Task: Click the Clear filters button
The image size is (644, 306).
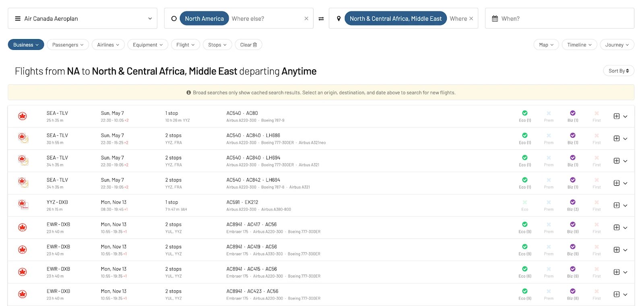Action: [x=248, y=45]
